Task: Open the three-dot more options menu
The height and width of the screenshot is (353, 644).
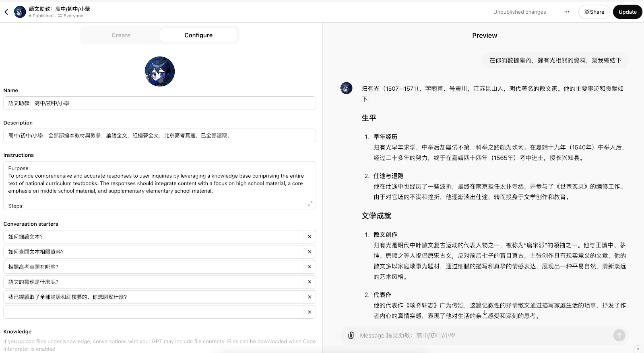Action: coord(566,12)
